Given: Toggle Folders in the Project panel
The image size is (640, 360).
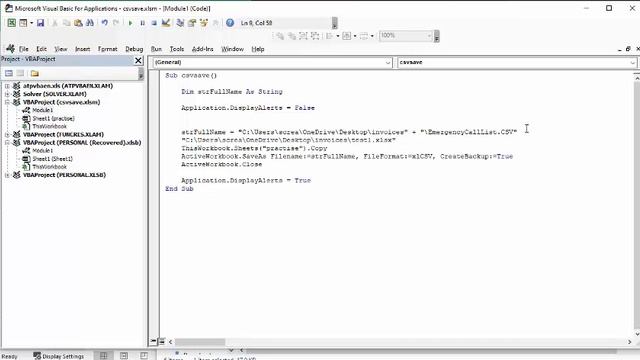Looking at the screenshot, I should (x=35, y=73).
